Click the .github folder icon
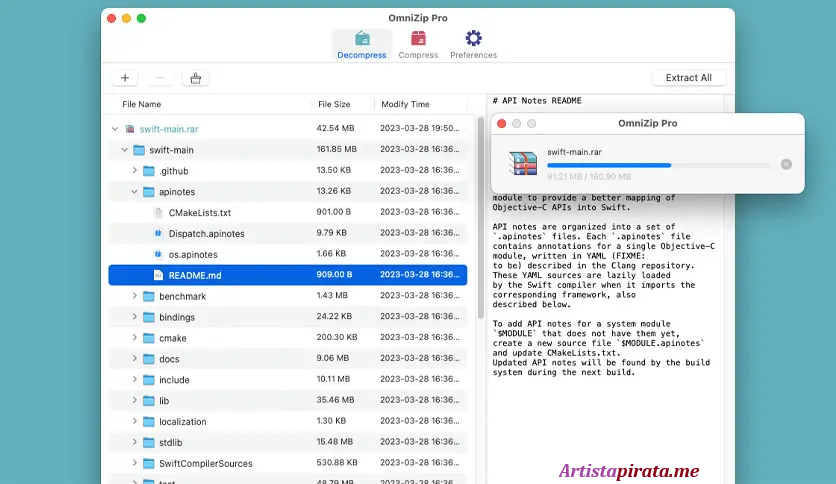 149,171
